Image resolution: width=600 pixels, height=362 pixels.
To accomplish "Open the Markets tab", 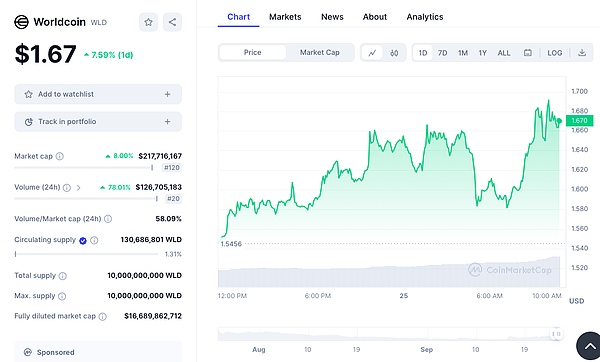I will pyautogui.click(x=285, y=17).
